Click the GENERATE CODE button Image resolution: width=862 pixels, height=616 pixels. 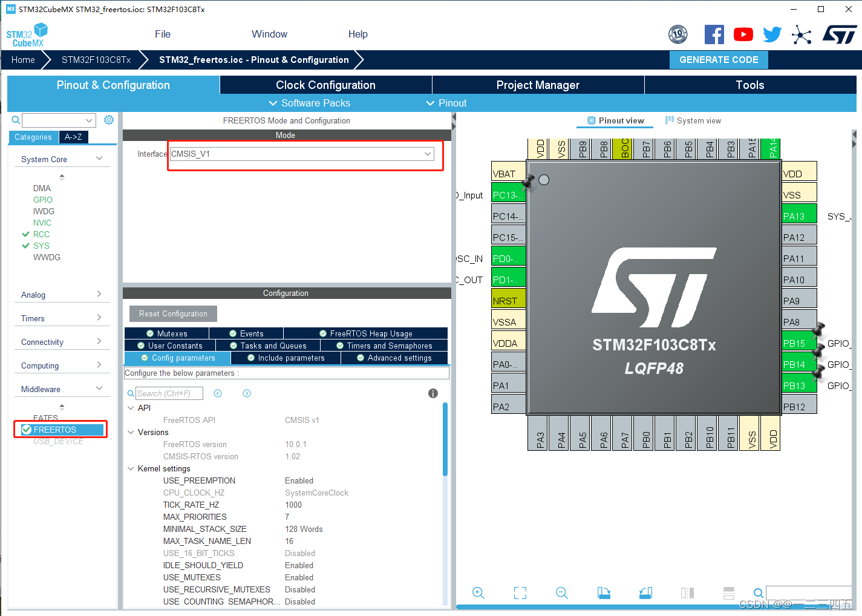pyautogui.click(x=719, y=60)
